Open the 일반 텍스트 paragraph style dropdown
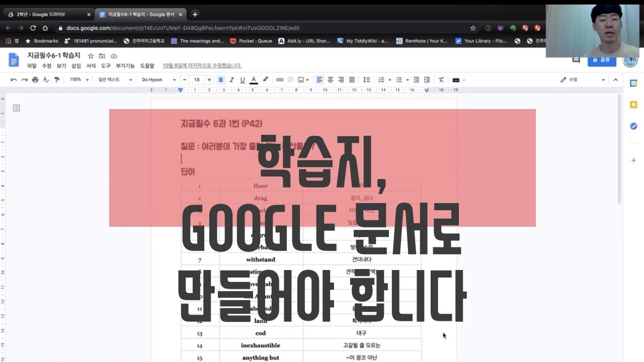 [115, 79]
